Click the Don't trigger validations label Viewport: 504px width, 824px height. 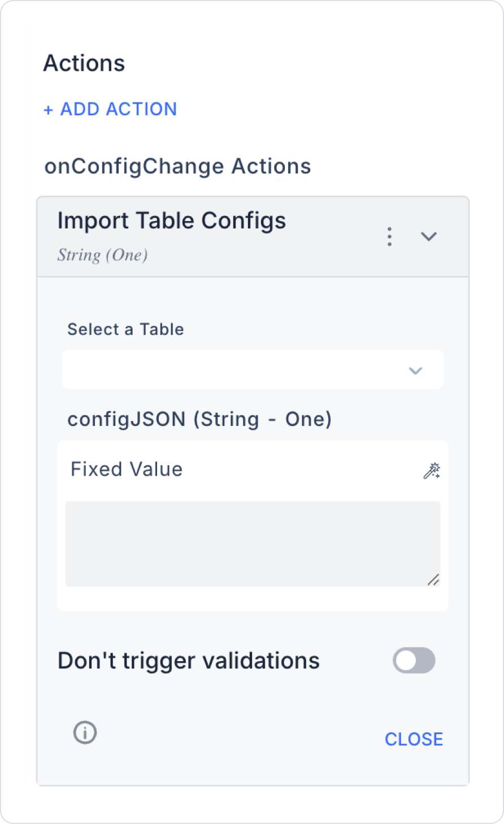[189, 661]
